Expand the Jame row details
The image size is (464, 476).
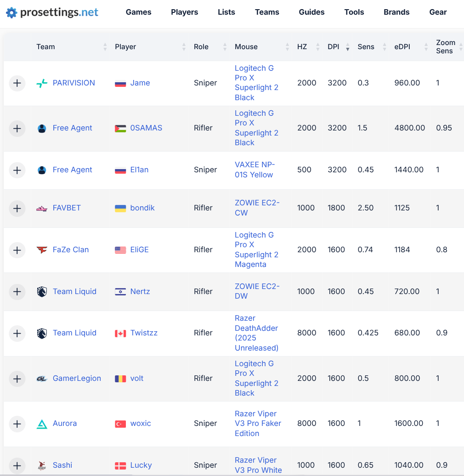point(17,83)
